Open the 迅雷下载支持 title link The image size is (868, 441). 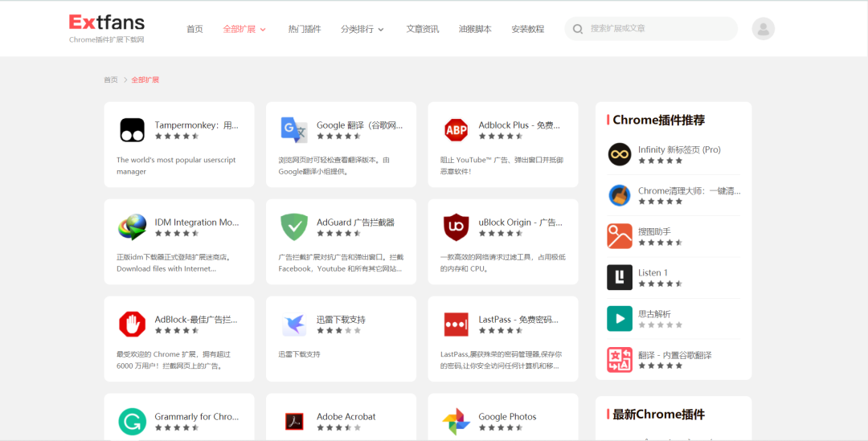[341, 319]
